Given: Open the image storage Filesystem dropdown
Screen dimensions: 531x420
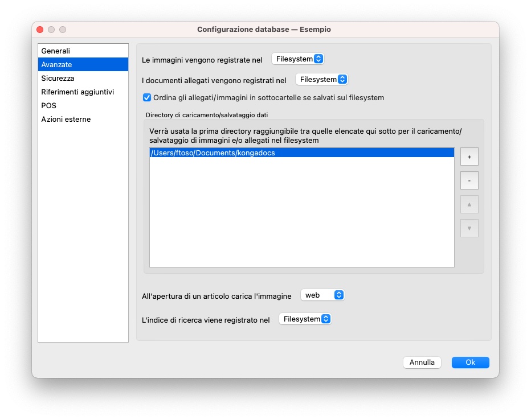Looking at the screenshot, I should (297, 59).
